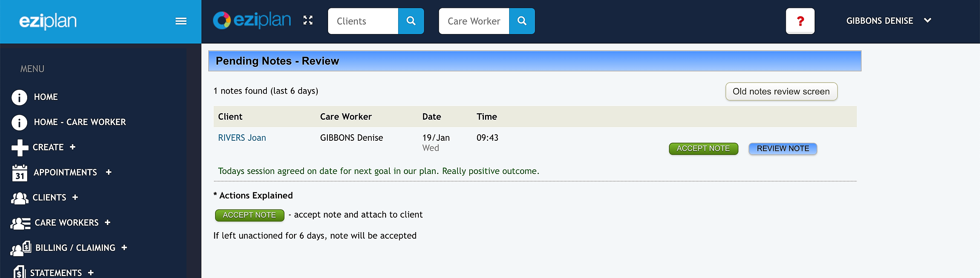Open help with red question mark
980x278 pixels.
(x=800, y=21)
